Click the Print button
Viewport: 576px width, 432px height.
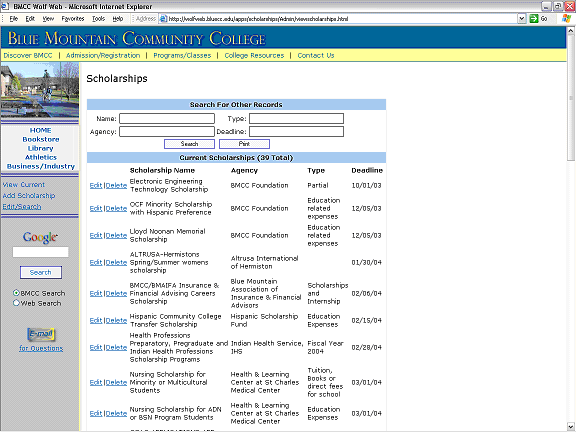tap(244, 144)
